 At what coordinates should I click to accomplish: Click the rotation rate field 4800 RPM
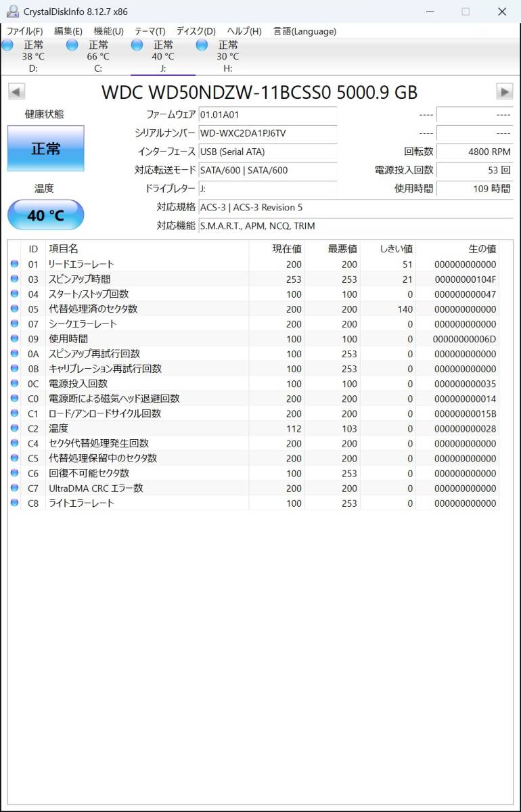[x=475, y=152]
